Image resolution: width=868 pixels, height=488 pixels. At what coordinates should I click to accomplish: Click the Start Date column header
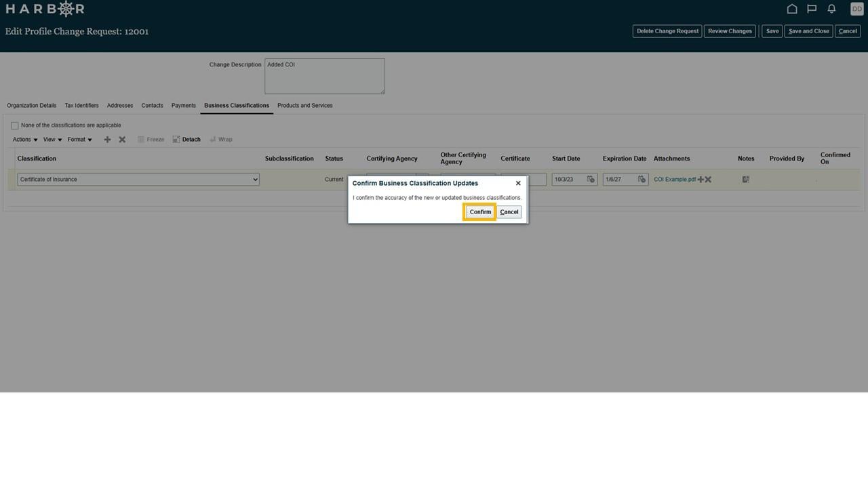pyautogui.click(x=566, y=159)
